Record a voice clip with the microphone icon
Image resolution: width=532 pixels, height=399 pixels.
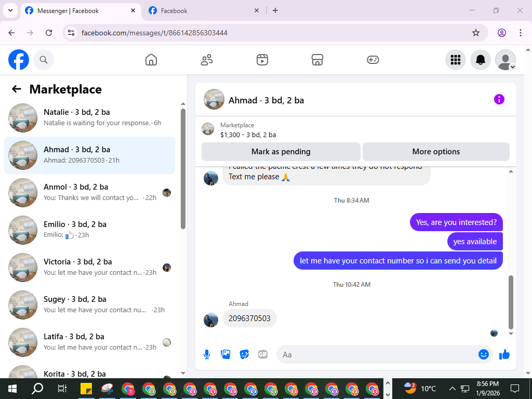pyautogui.click(x=207, y=354)
